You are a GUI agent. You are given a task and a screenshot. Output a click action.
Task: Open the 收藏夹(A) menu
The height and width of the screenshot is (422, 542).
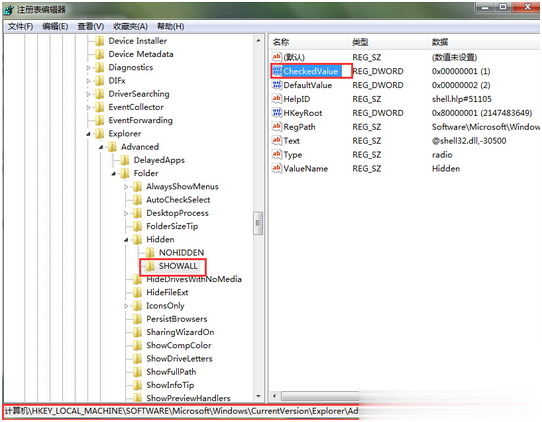130,27
